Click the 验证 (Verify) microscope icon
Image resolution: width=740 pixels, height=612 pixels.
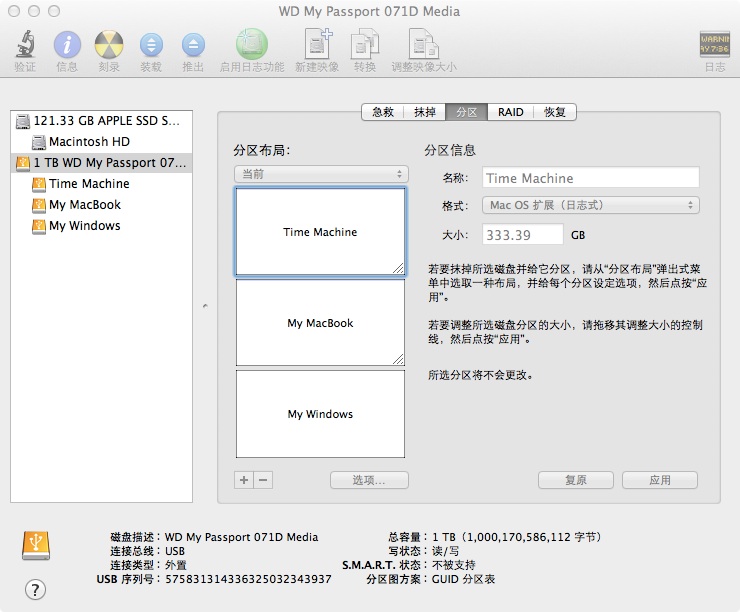(x=25, y=45)
